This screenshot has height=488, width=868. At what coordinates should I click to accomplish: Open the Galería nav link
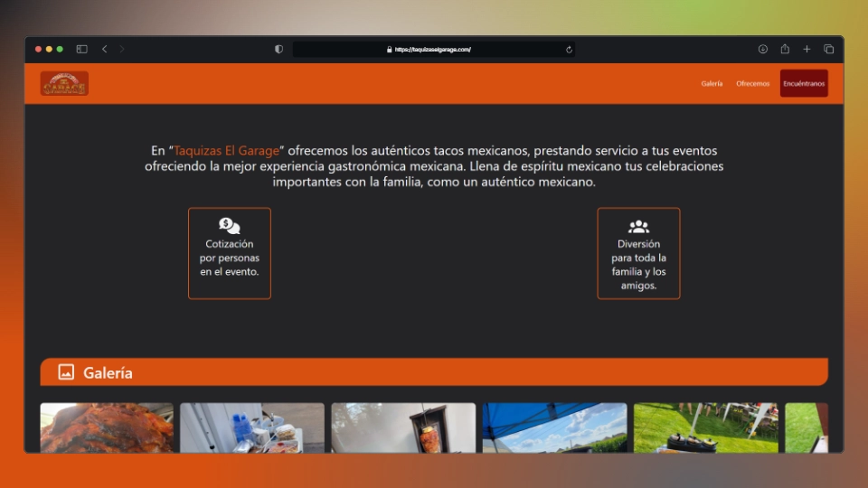(712, 83)
